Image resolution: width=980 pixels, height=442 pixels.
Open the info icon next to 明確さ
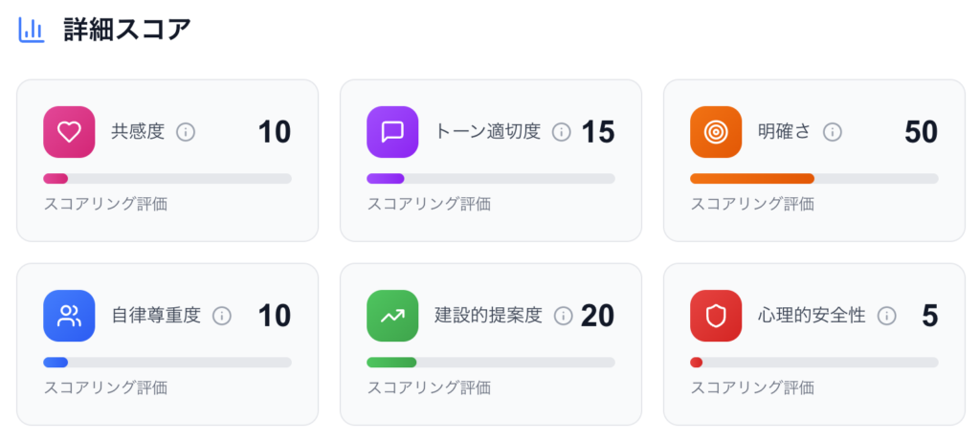click(832, 132)
